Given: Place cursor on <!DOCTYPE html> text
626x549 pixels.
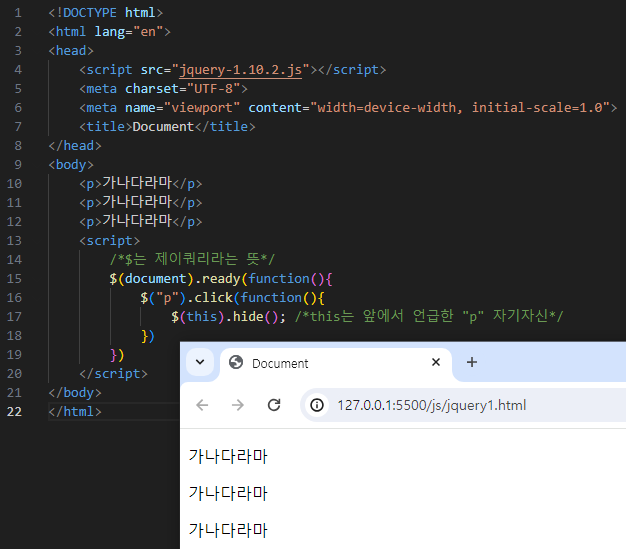Looking at the screenshot, I should pos(106,13).
